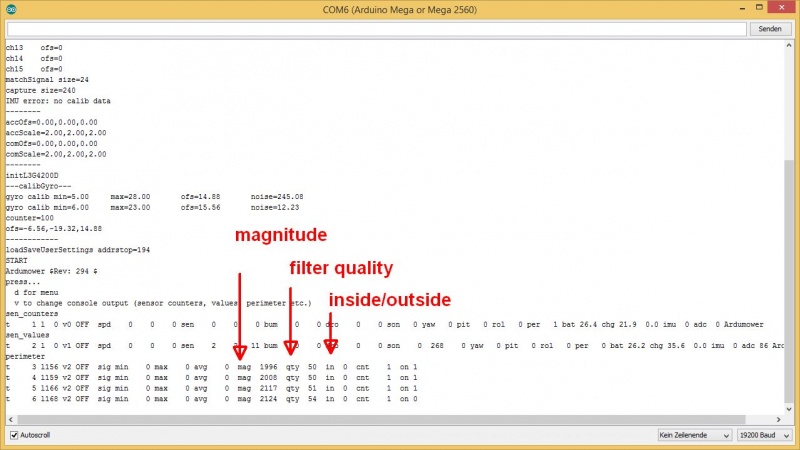Image resolution: width=800 pixels, height=450 pixels.
Task: Click the 'comOfs=0.00,0.00,0.00' line
Action: [x=52, y=143]
